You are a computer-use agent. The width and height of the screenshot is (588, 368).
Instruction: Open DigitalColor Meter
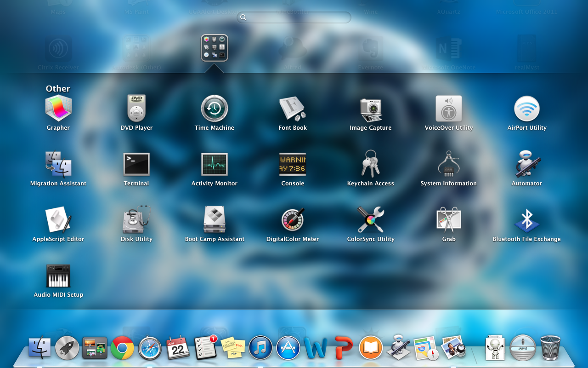pyautogui.click(x=293, y=220)
